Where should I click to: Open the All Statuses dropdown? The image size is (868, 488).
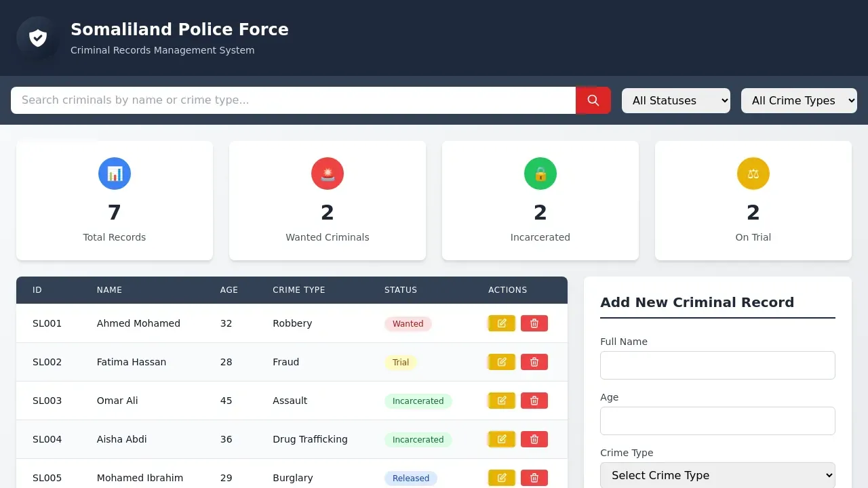pyautogui.click(x=675, y=100)
